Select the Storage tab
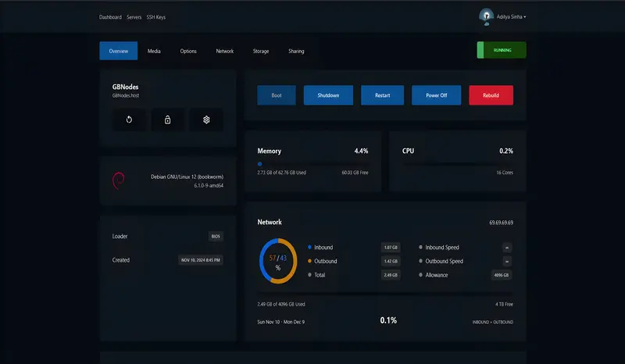Screen dimensions: 625x364 [x=261, y=51]
